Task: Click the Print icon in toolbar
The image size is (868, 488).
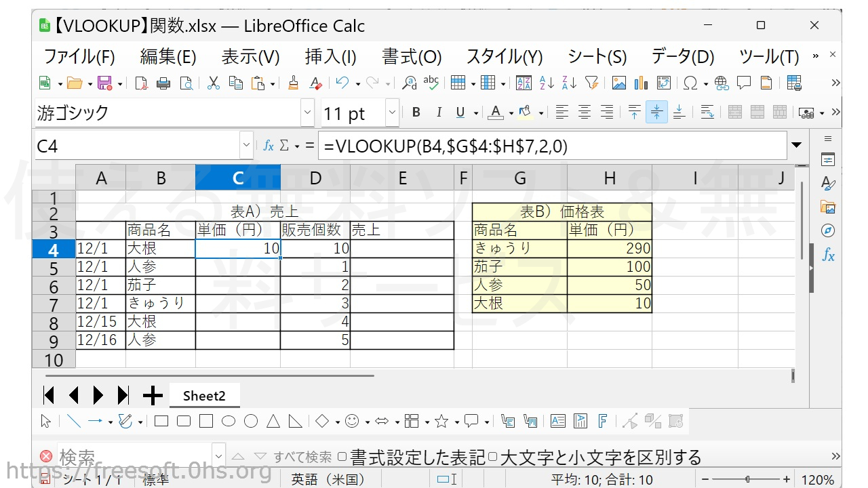Action: click(163, 83)
